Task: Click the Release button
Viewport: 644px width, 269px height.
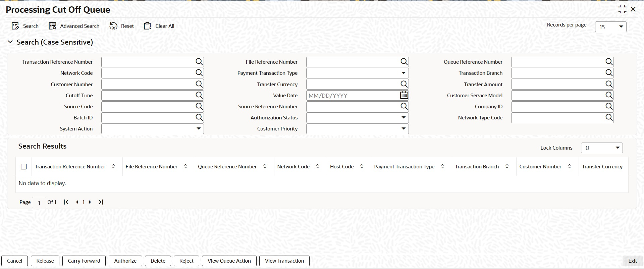Action: click(45, 261)
